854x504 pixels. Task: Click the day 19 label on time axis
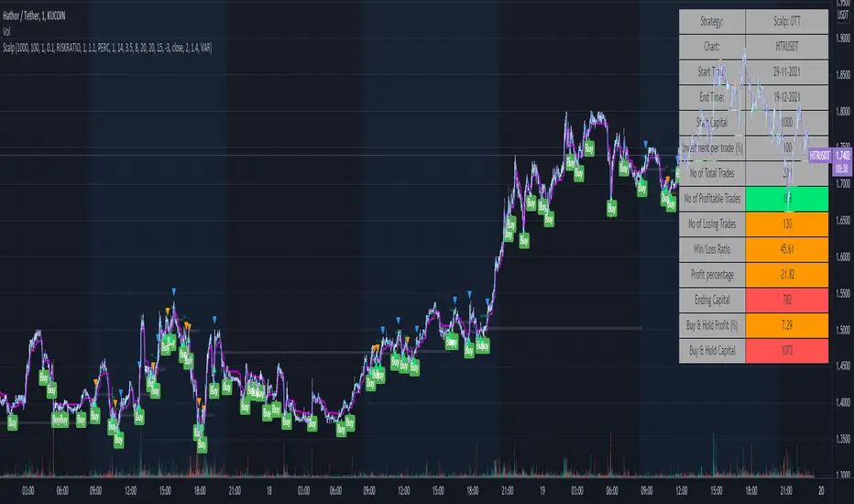pos(542,491)
